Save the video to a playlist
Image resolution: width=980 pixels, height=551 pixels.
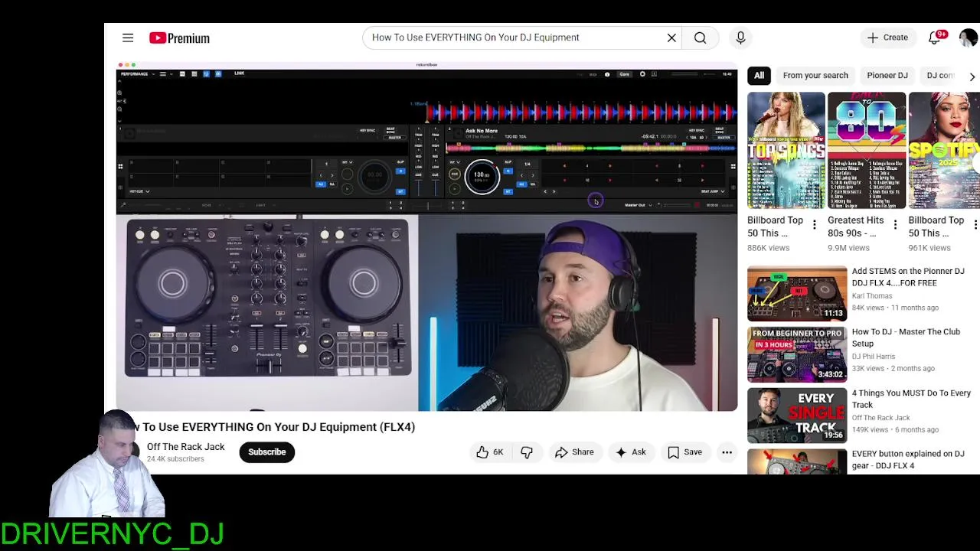(x=684, y=452)
